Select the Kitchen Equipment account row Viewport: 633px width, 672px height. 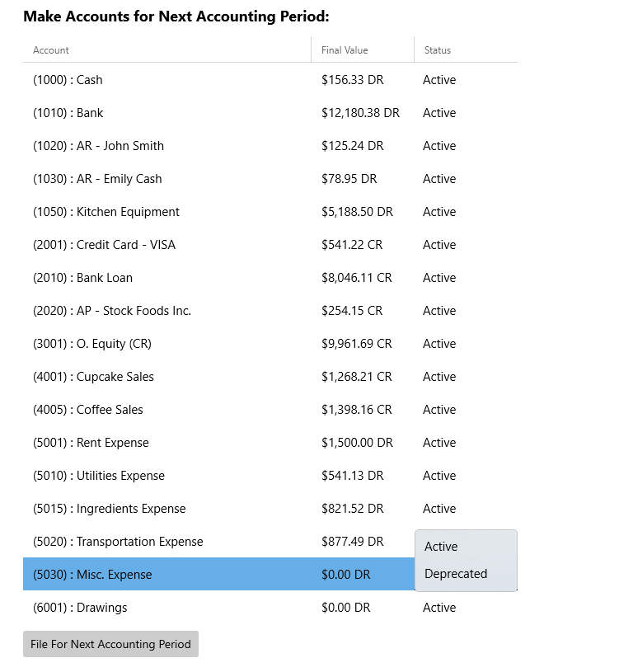pyautogui.click(x=270, y=212)
